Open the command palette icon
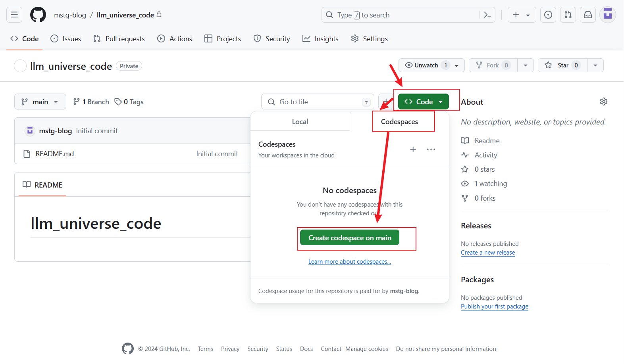This screenshot has width=624, height=364. 487,15
